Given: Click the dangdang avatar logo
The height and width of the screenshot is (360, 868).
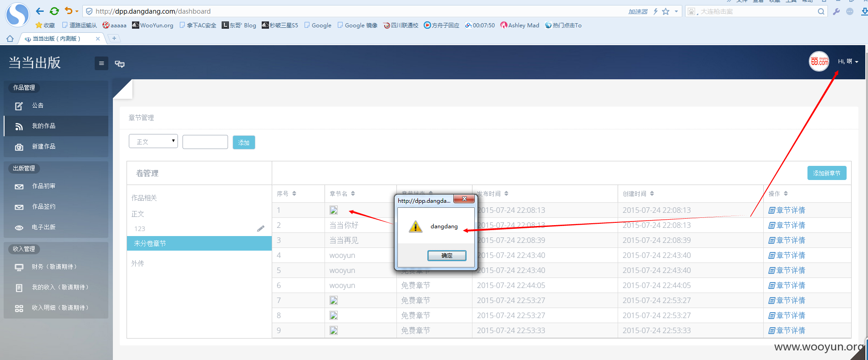Looking at the screenshot, I should 819,62.
